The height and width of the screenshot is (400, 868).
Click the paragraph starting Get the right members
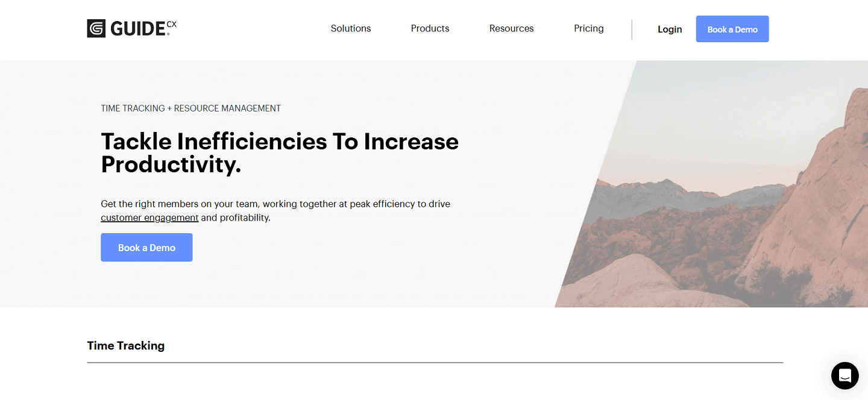coord(275,204)
